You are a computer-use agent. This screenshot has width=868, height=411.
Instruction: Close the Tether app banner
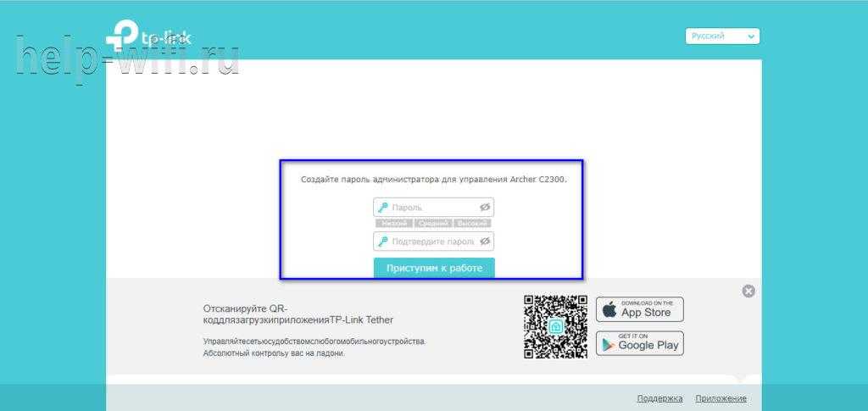point(748,291)
